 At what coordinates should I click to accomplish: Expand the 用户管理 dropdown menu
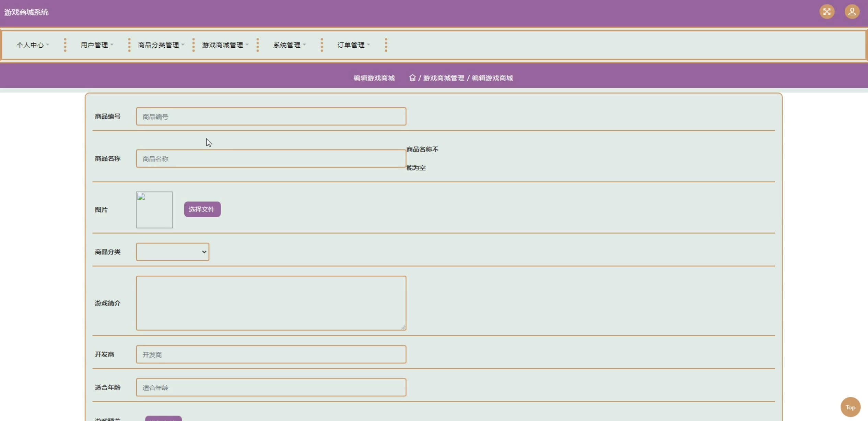97,45
